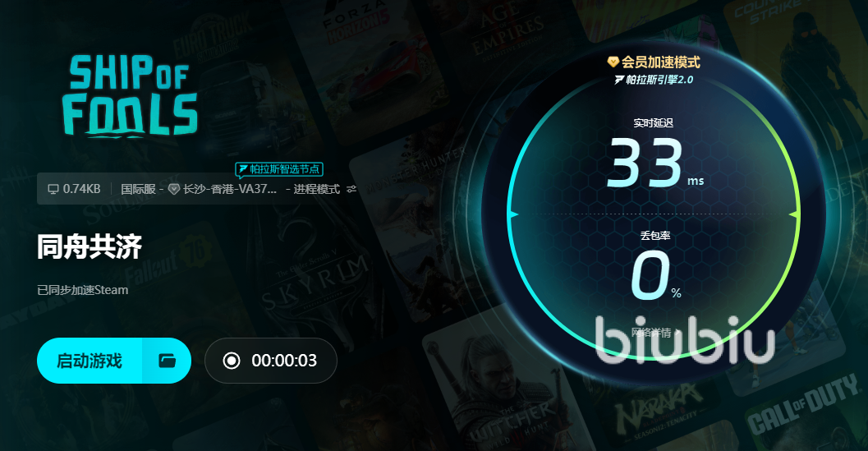Click the 33 ms real-time latency readout
868x451 pixels.
654,164
